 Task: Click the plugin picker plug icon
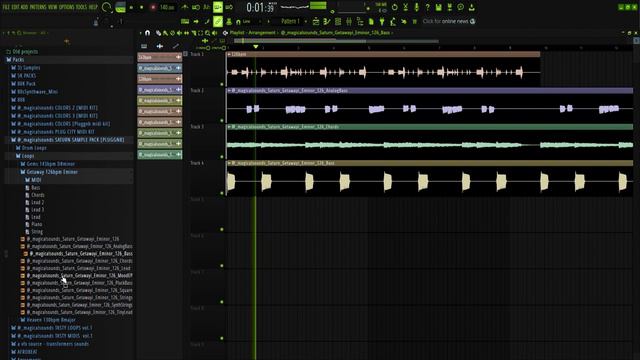click(382, 21)
